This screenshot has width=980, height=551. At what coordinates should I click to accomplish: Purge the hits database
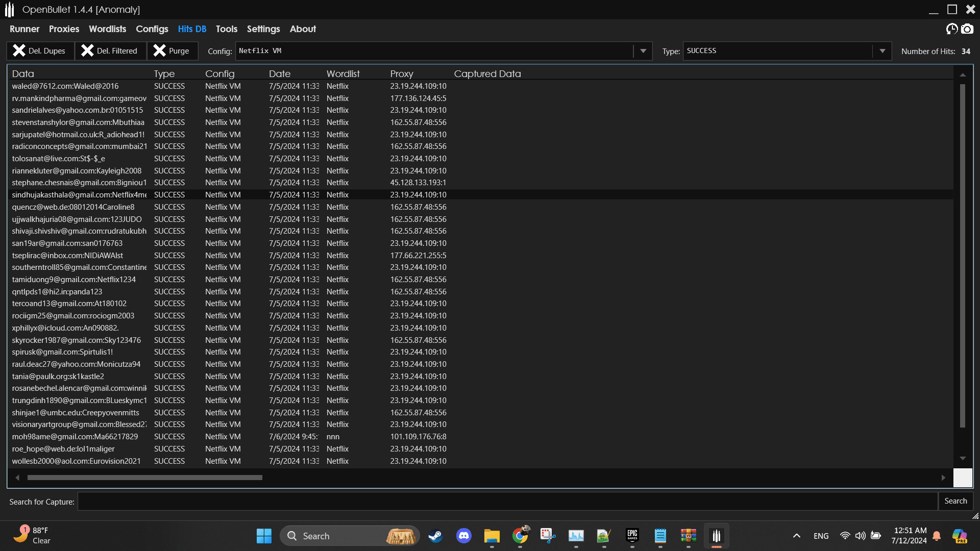(x=172, y=51)
